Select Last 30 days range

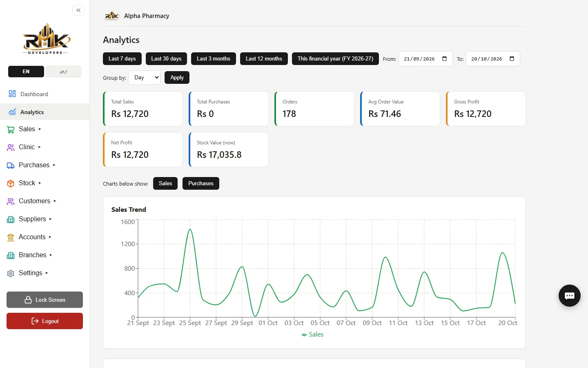pos(166,58)
